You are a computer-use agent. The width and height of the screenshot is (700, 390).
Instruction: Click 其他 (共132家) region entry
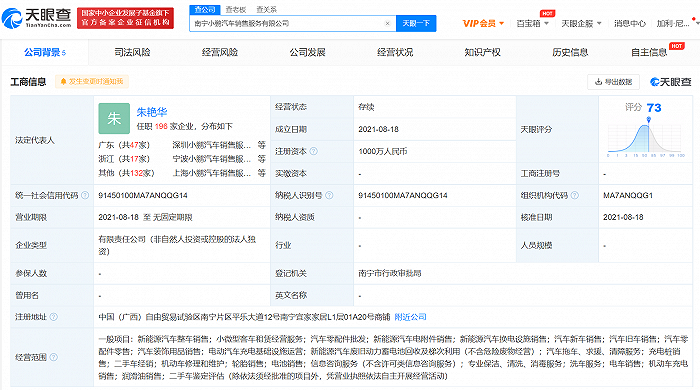click(126, 173)
